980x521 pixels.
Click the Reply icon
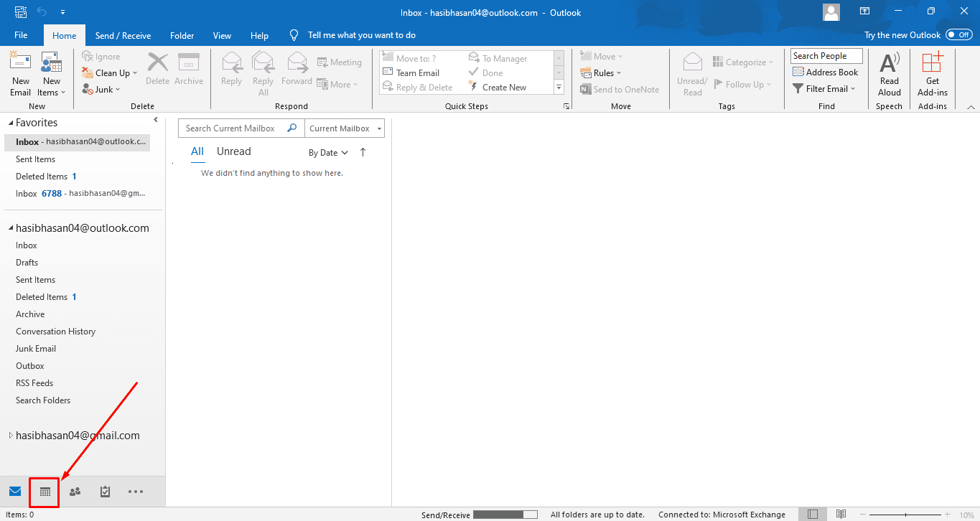231,69
